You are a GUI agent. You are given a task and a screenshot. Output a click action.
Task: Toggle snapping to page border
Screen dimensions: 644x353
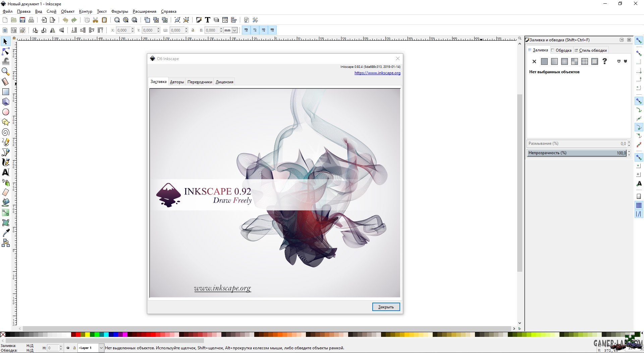pyautogui.click(x=639, y=196)
